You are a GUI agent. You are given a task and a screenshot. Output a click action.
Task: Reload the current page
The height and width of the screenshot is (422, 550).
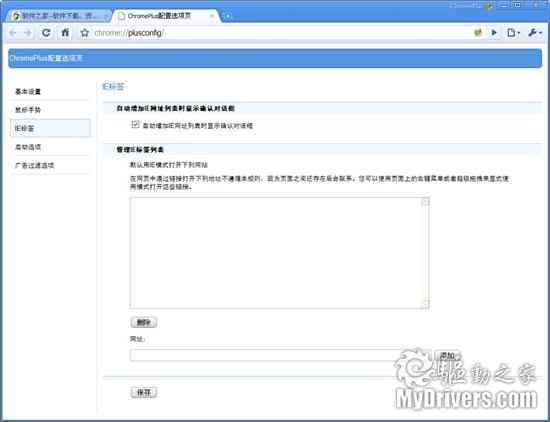pyautogui.click(x=46, y=33)
